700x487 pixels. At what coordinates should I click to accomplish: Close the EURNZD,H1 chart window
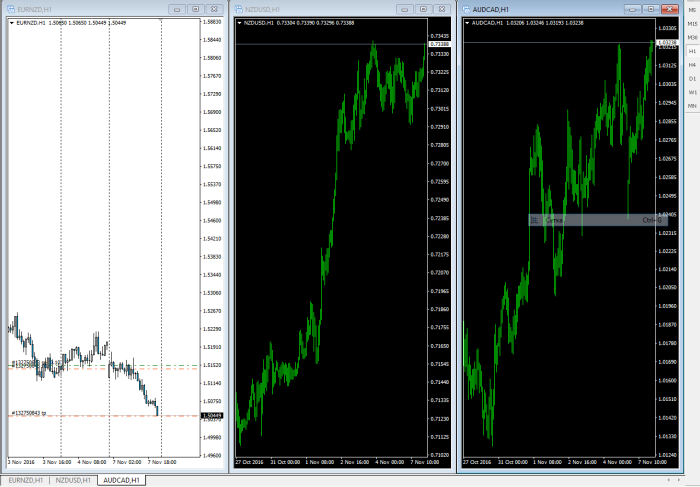[x=214, y=9]
